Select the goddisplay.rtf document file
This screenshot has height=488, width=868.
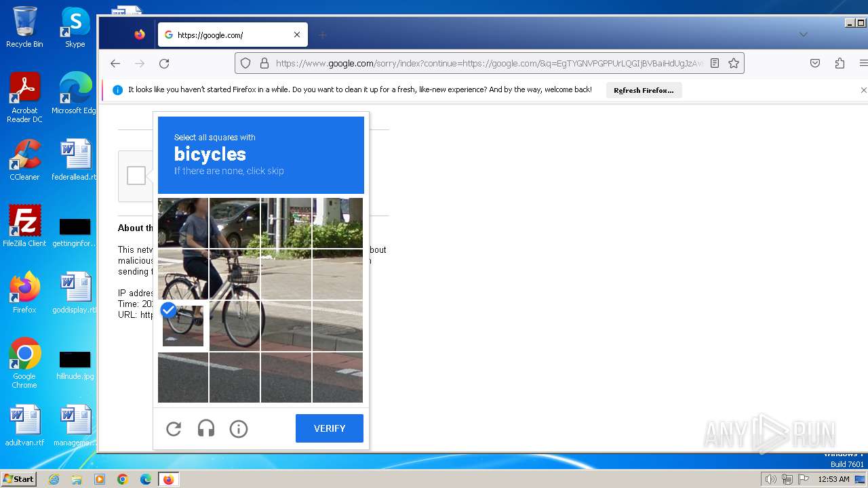click(x=75, y=293)
